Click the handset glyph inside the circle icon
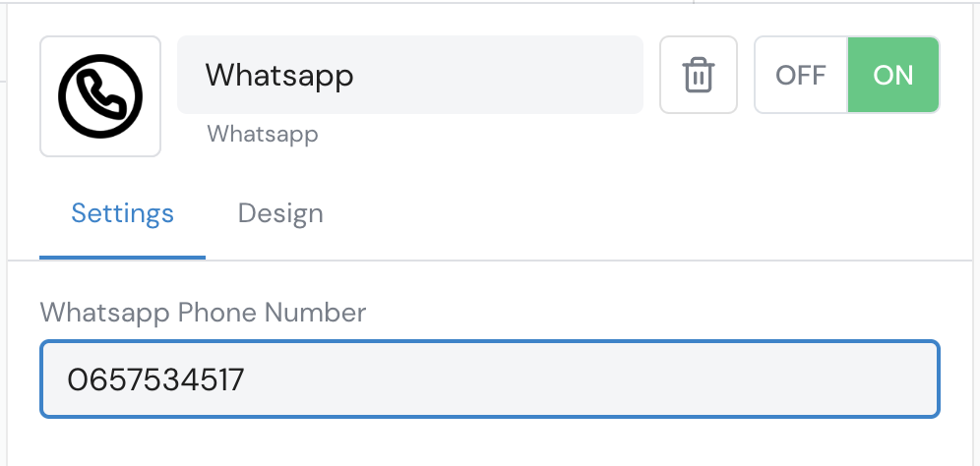Image resolution: width=980 pixels, height=466 pixels. (x=100, y=96)
